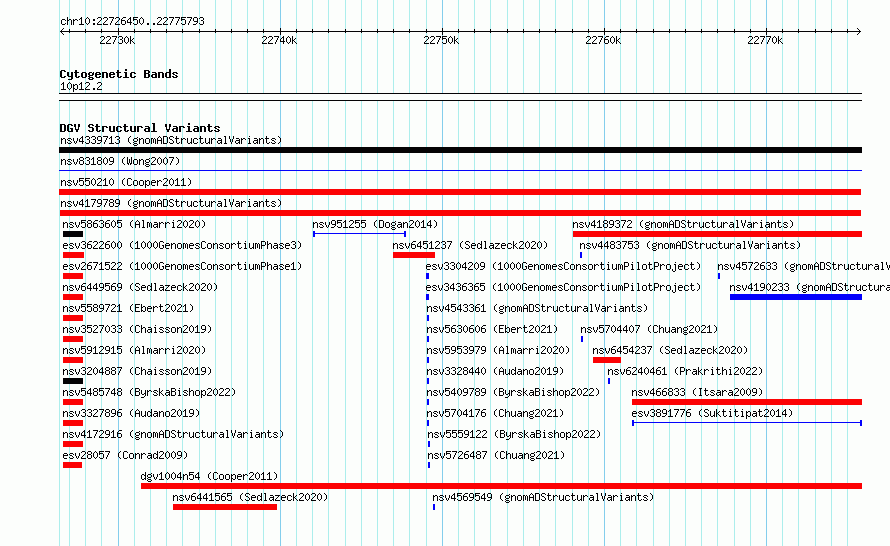Click the nsv4190233 blue variant bar
890x546 pixels.
pos(796,297)
